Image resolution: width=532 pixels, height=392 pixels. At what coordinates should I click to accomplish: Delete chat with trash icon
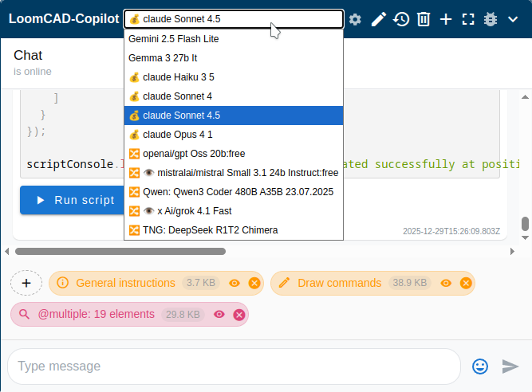point(424,19)
